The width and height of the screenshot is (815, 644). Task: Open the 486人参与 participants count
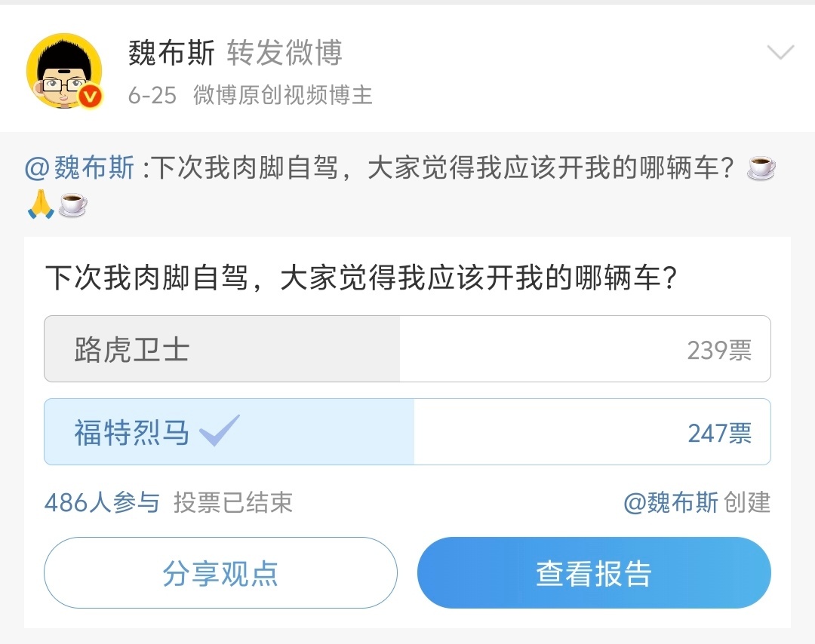[102, 503]
